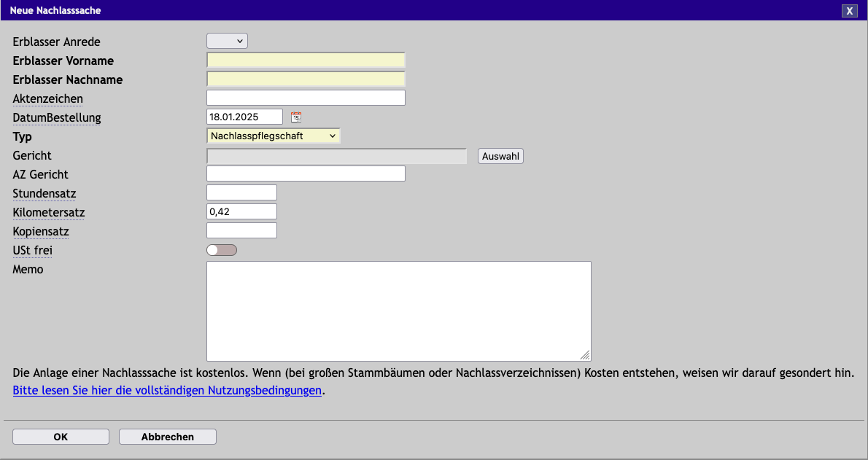
Task: Confirm with the OK button
Action: pyautogui.click(x=61, y=436)
